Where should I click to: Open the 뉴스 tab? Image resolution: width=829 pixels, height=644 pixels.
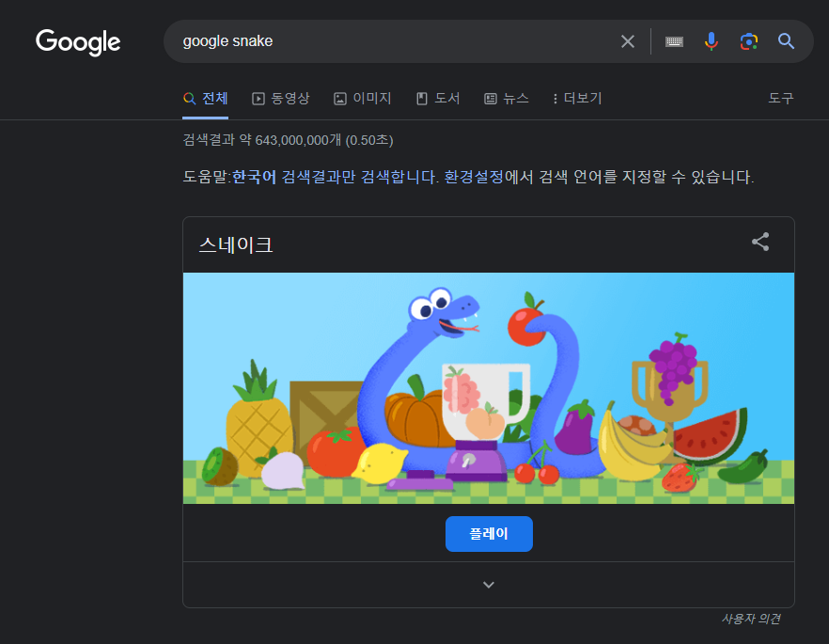pos(507,99)
